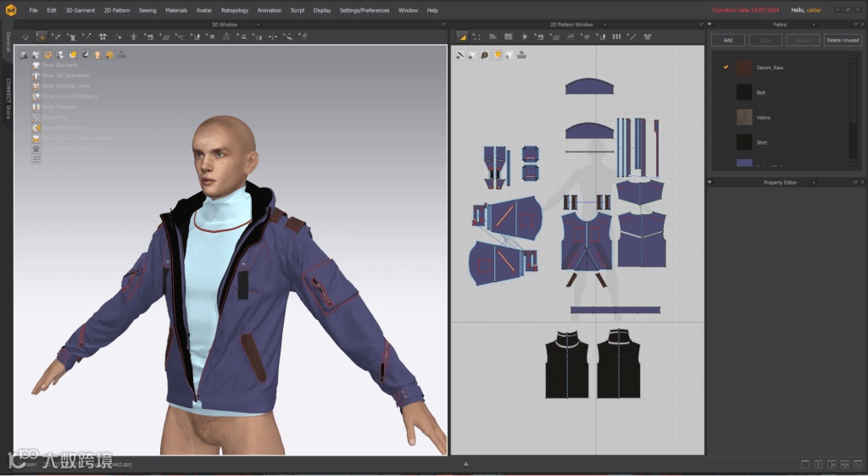Expand the bottom panel using center arrow
Viewport: 868px width, 476px height.
point(465,464)
